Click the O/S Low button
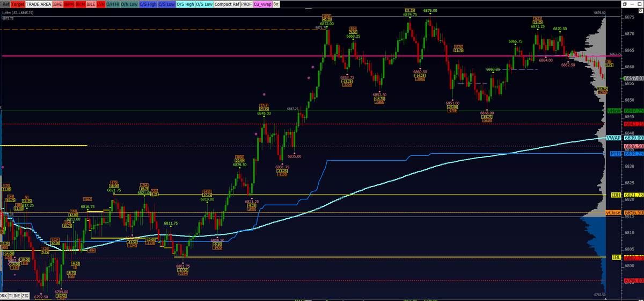644x301 pixels. point(203,4)
